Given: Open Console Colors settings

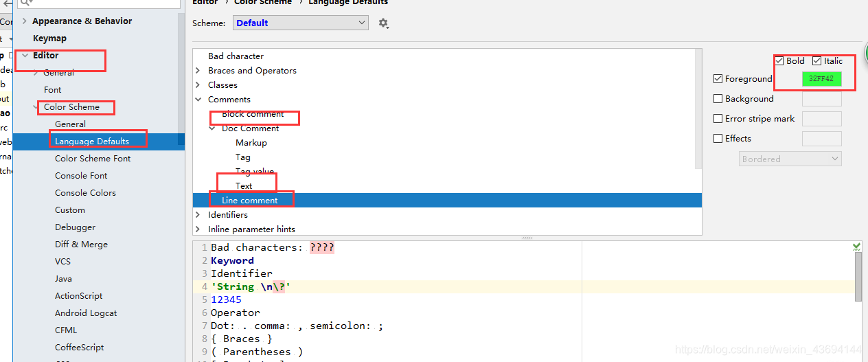Looking at the screenshot, I should (85, 193).
